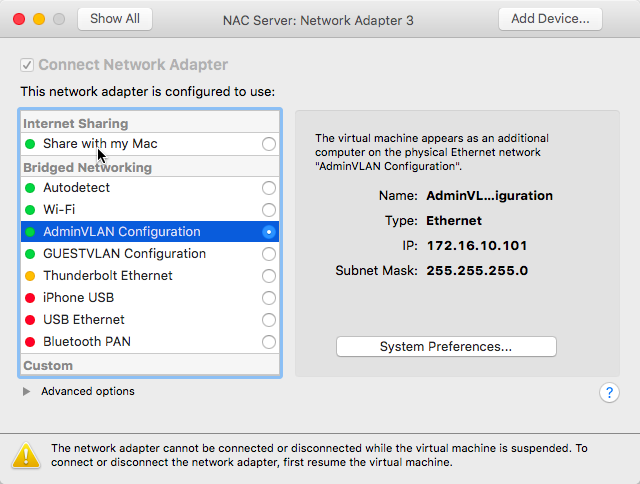
Task: Expand the Advanced options disclosure triangle
Action: (27, 391)
